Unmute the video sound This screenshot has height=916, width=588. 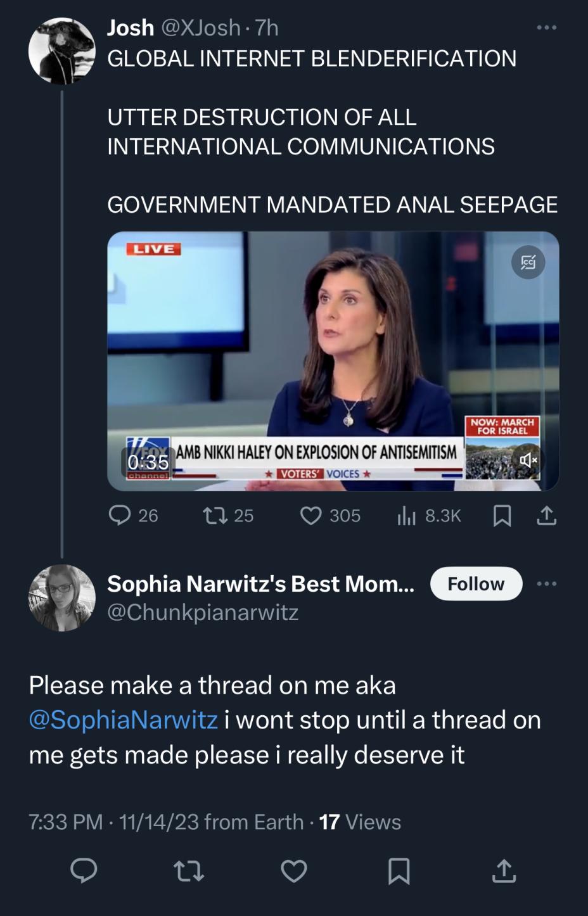point(528,460)
